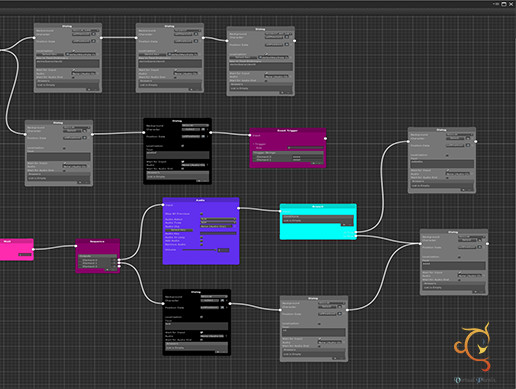Click the Sequence node's input port
516x389 pixels.
(x=76, y=246)
